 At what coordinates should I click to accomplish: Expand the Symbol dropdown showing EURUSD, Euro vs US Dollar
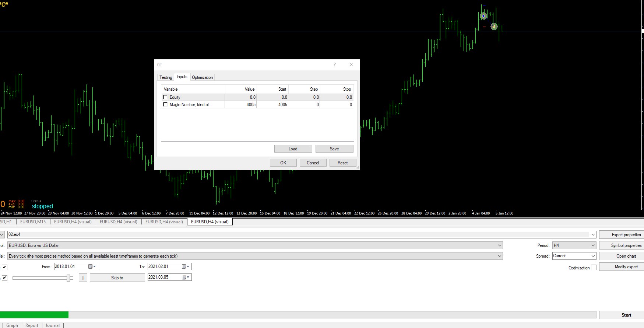(x=500, y=245)
